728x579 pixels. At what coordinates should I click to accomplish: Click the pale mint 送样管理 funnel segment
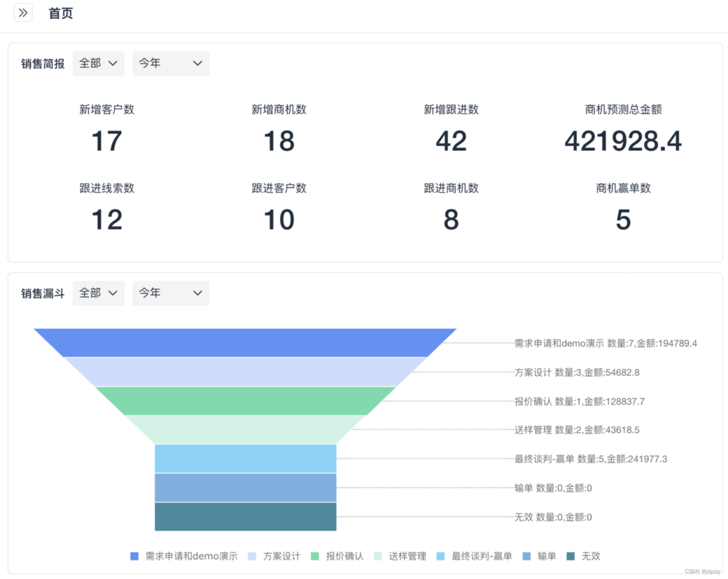tap(245, 430)
